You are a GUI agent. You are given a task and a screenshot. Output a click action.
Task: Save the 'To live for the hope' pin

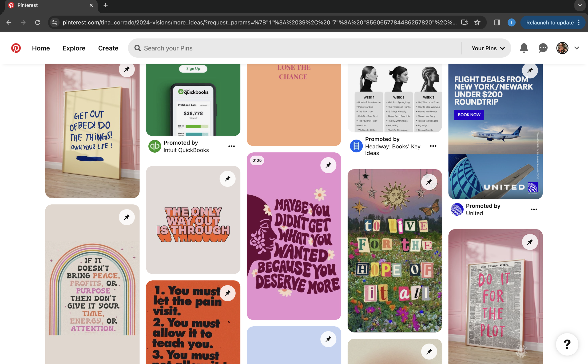(x=429, y=182)
